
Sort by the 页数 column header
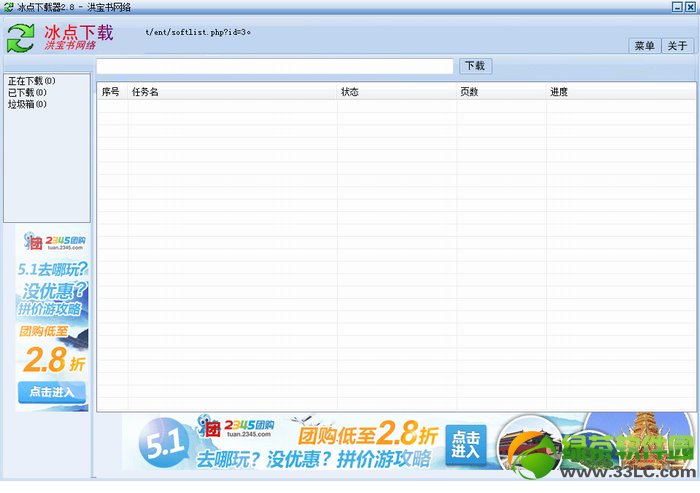pyautogui.click(x=501, y=92)
